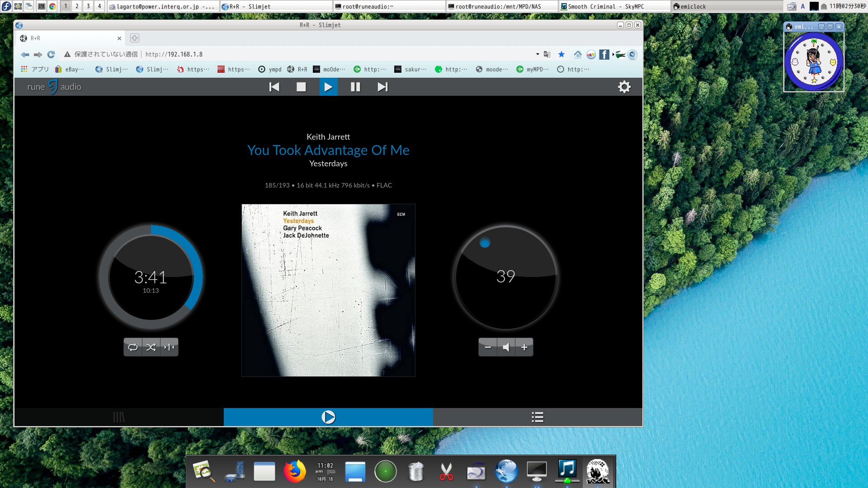
Task: Open RuneAudio settings gear menu
Action: click(x=624, y=87)
